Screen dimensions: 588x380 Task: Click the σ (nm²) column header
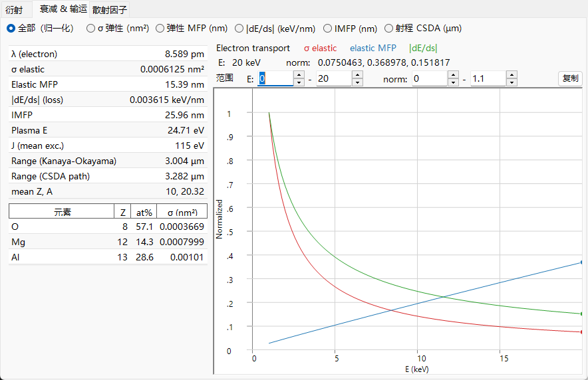[x=182, y=213]
